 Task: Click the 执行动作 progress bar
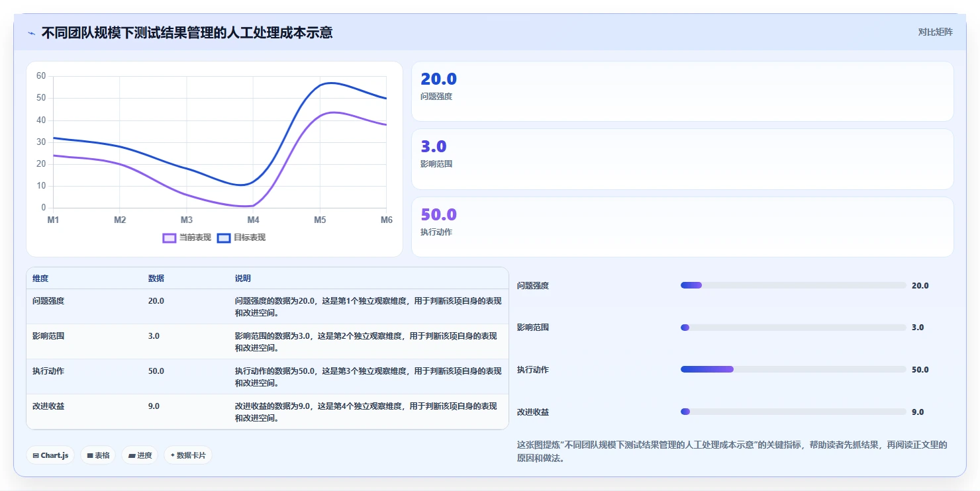[793, 369]
